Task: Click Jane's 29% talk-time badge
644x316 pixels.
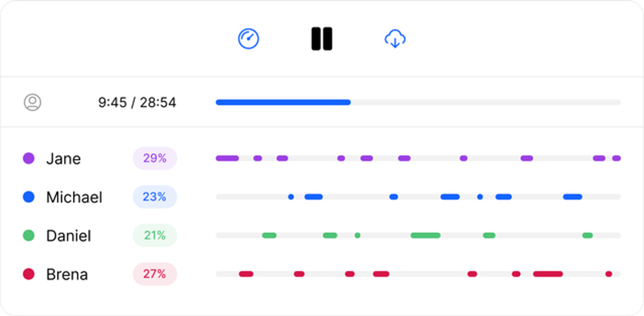Action: [x=155, y=158]
